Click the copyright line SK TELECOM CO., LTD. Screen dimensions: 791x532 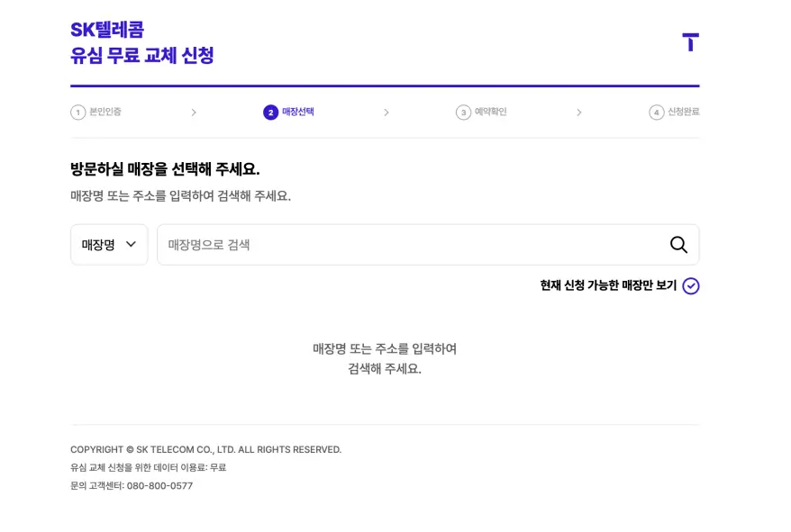pyautogui.click(x=205, y=449)
